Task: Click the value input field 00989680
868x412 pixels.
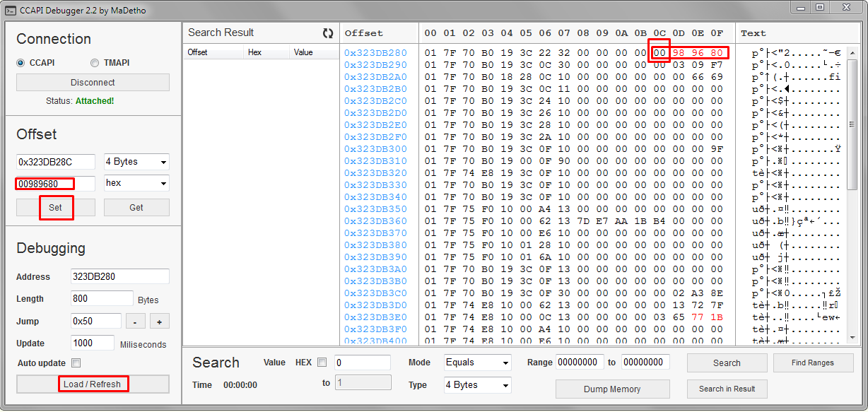Action: (x=56, y=184)
